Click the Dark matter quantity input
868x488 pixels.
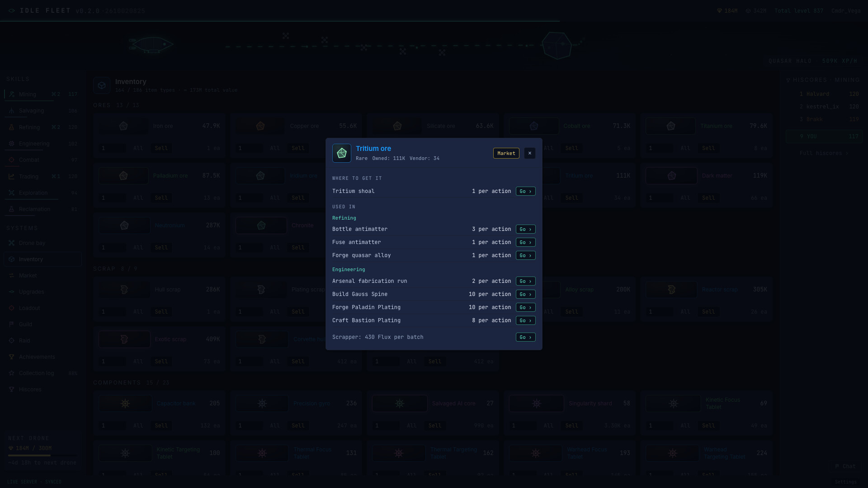(660, 198)
